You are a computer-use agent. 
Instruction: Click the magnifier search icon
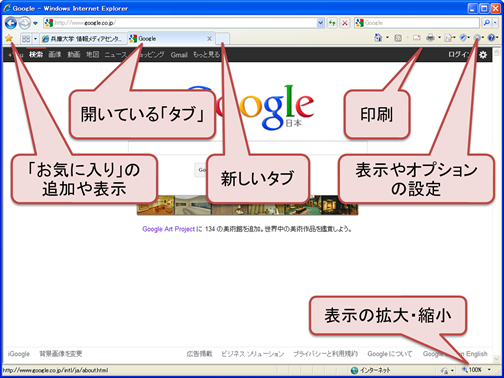tap(487, 23)
